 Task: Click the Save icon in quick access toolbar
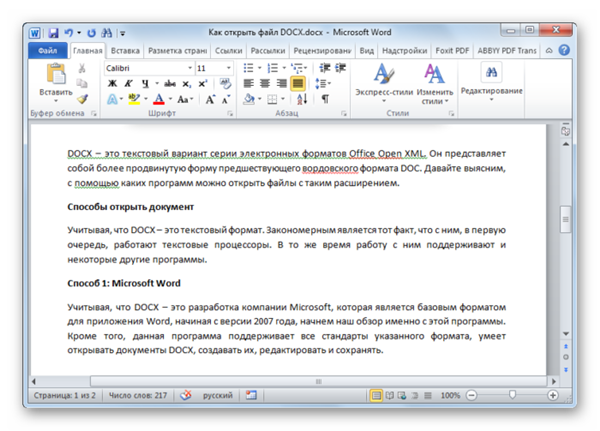[53, 33]
